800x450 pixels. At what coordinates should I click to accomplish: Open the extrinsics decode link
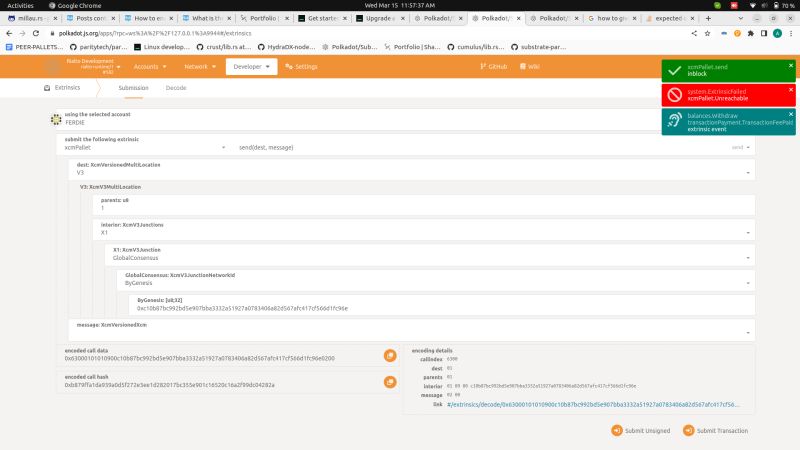point(593,405)
